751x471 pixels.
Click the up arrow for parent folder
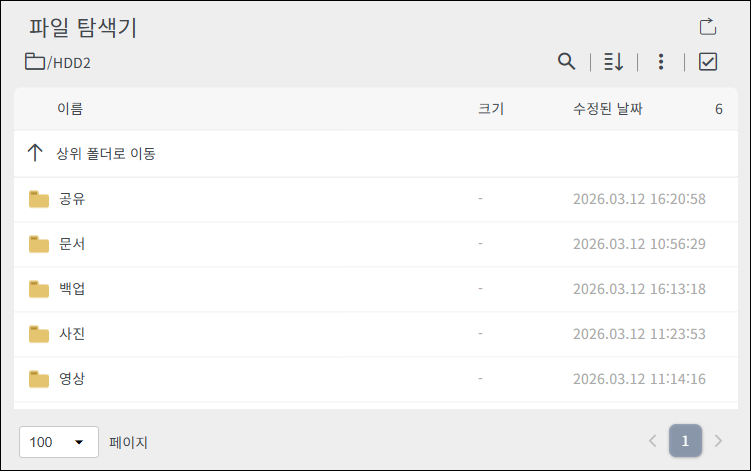(x=35, y=153)
